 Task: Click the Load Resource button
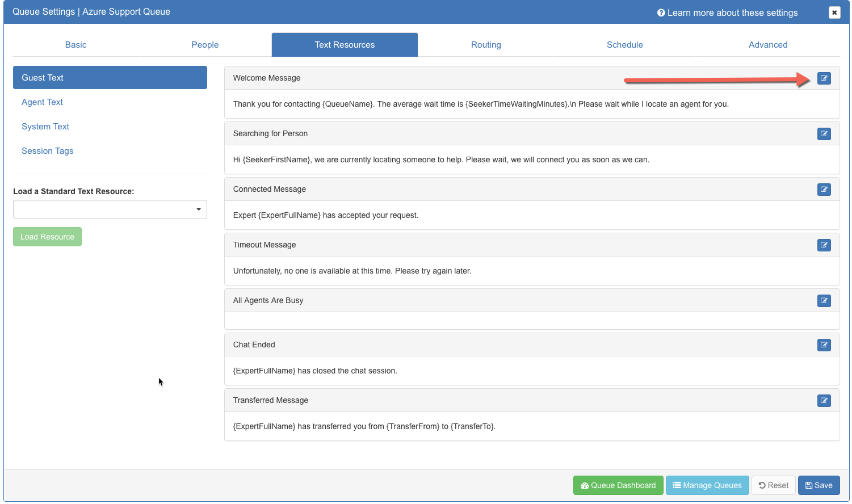tap(47, 237)
